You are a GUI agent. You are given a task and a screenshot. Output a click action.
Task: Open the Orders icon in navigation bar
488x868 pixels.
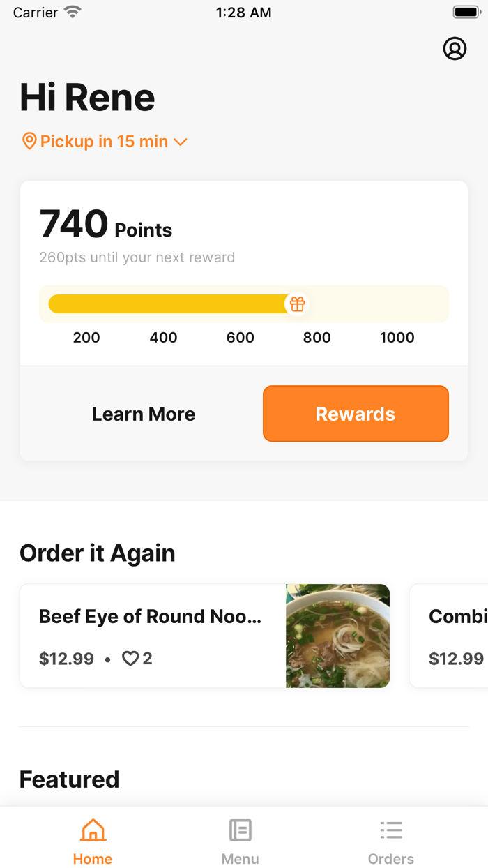pos(391,830)
